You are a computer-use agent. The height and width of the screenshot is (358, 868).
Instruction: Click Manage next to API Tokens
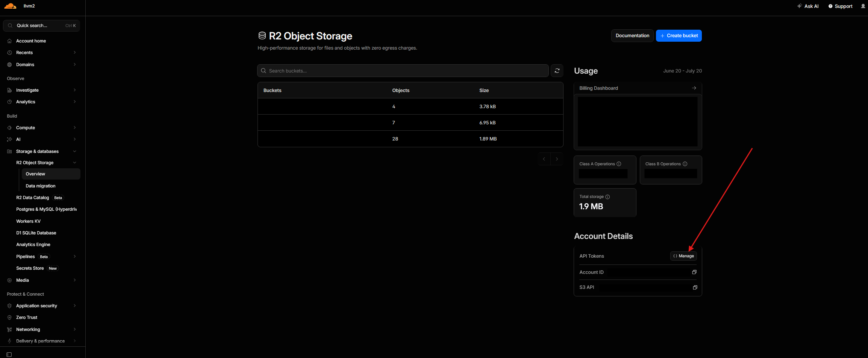683,256
